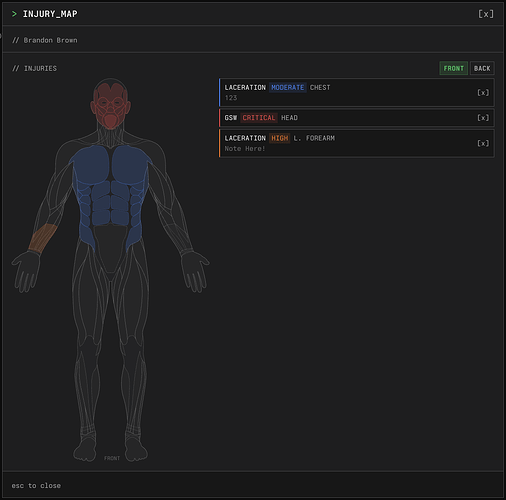The width and height of the screenshot is (506, 500).
Task: Click the CRITICAL severity tag
Action: coord(259,118)
